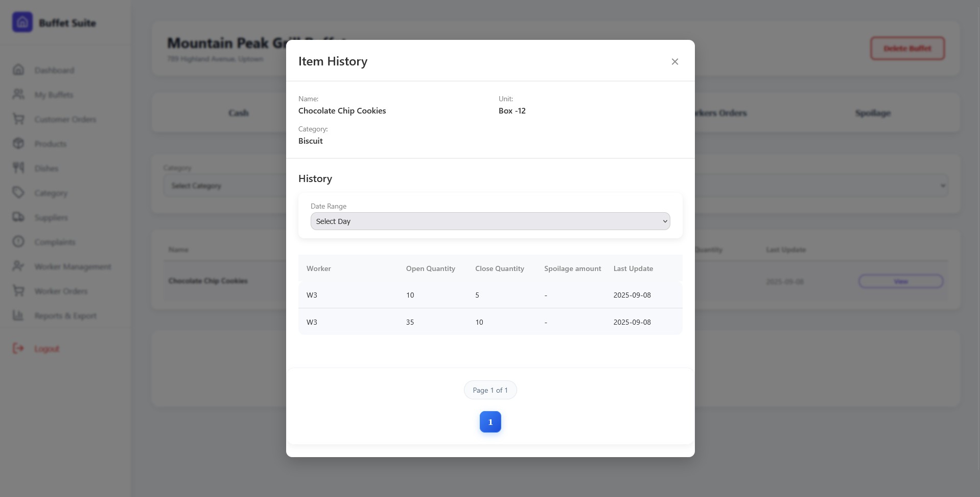Select the Dishes utensils icon

[18, 168]
